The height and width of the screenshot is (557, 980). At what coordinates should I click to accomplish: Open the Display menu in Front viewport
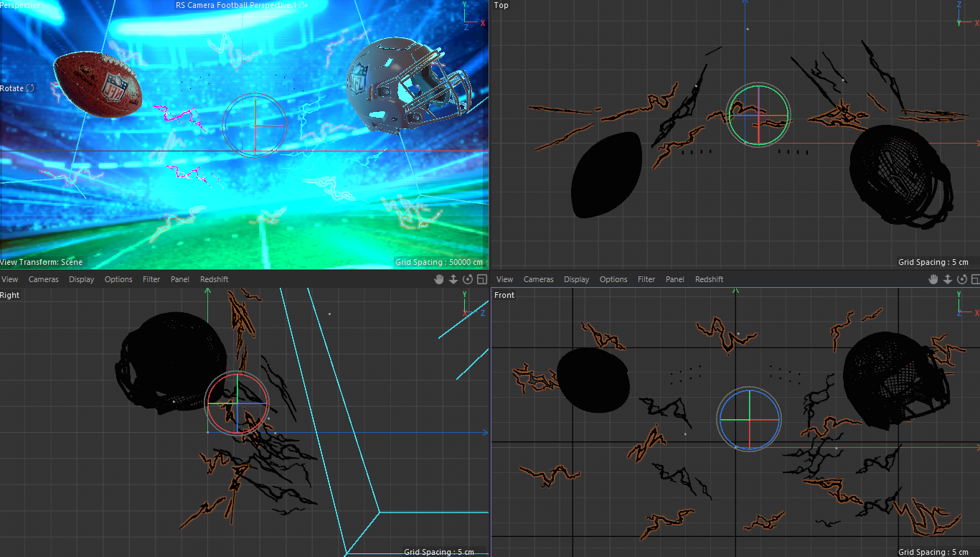tap(576, 279)
